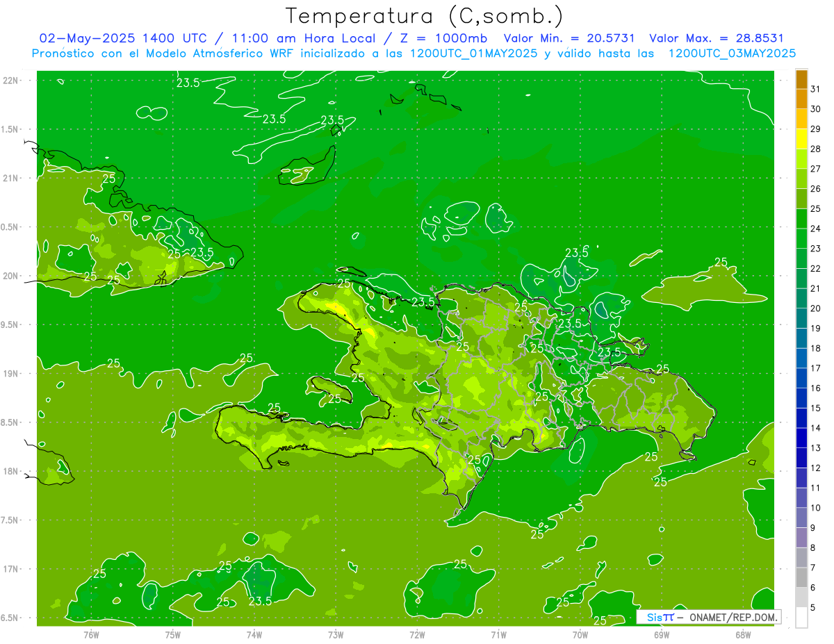Pick the orange legend swatch between 30 and 31
This screenshot has height=644, width=834.
(801, 99)
